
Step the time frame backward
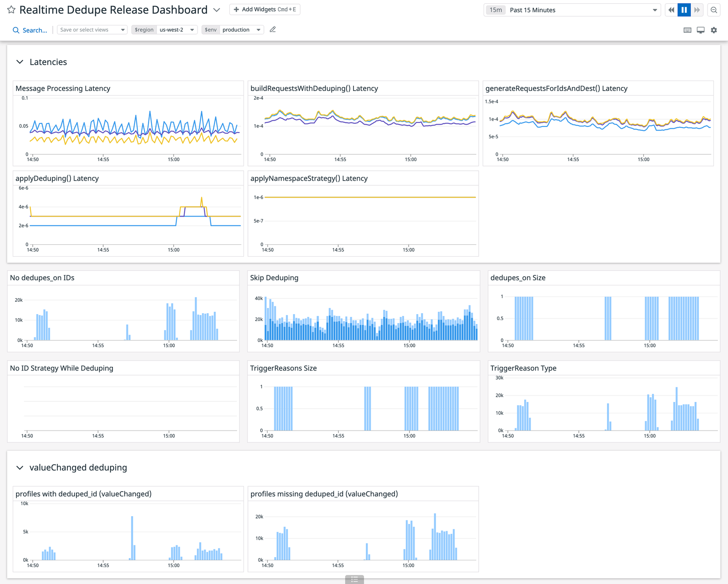pyautogui.click(x=671, y=10)
